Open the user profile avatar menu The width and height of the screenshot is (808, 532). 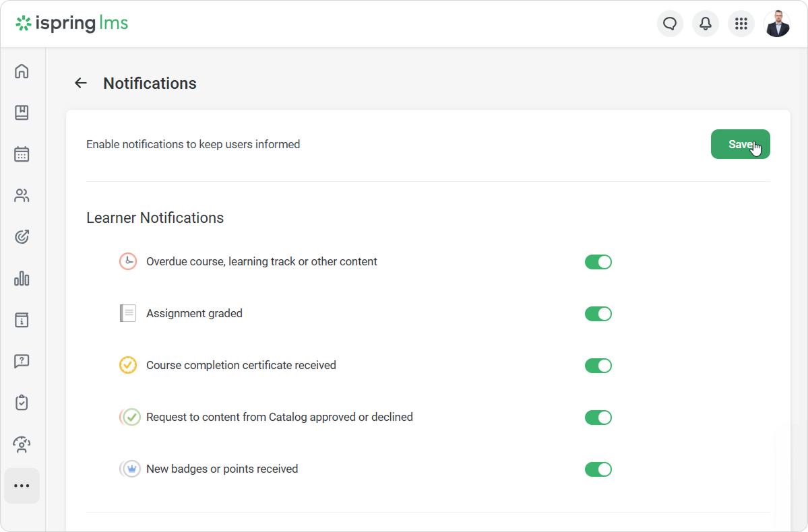777,24
